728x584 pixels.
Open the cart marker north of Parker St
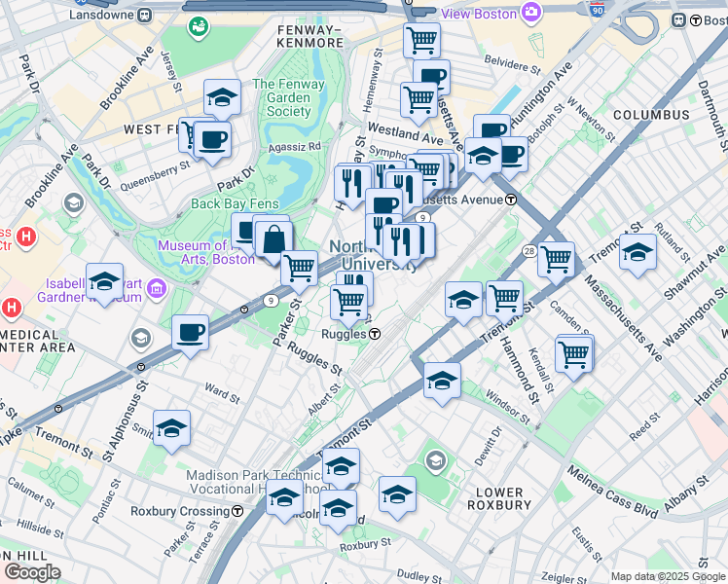tap(300, 270)
